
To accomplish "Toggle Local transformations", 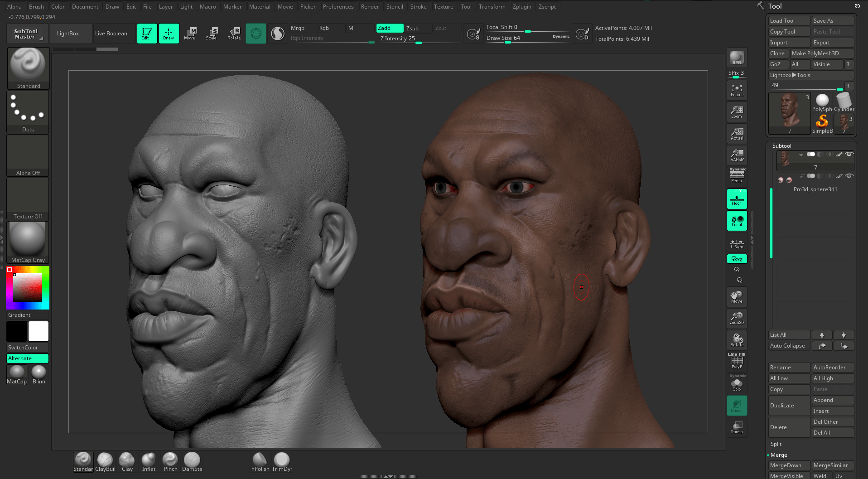I will (737, 221).
